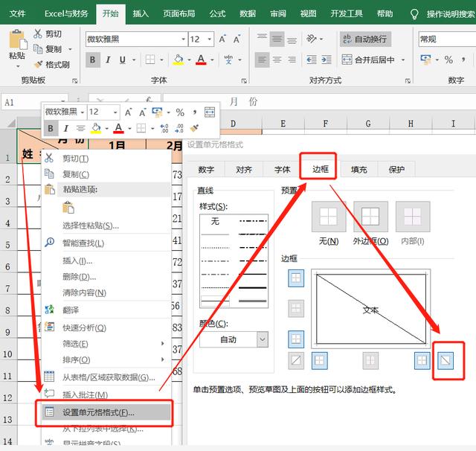
Task: Toggle Wrap Text (自动换行)
Action: coord(365,39)
